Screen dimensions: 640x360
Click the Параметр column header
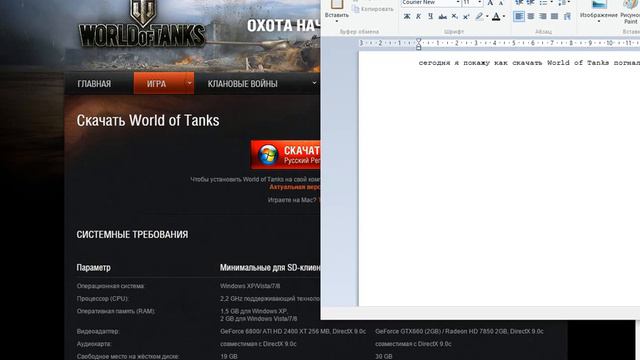coord(93,268)
